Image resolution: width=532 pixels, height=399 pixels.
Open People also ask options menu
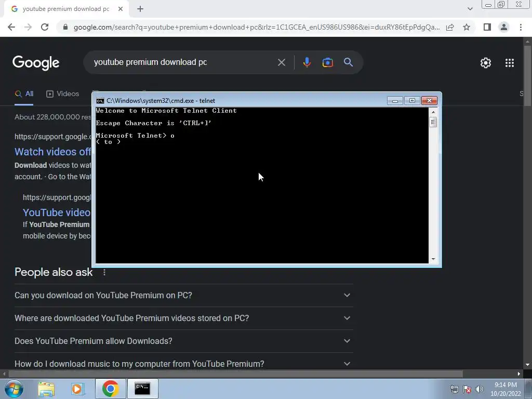click(x=104, y=272)
